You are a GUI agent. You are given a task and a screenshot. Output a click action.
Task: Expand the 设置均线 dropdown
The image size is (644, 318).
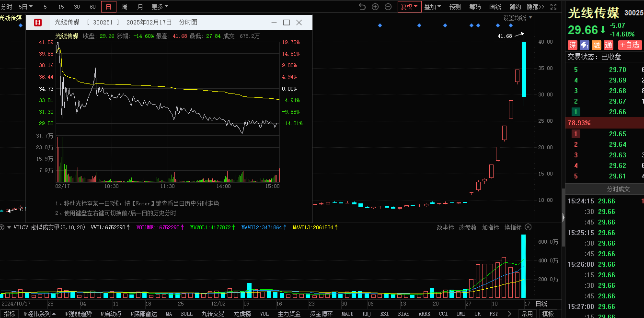[517, 18]
